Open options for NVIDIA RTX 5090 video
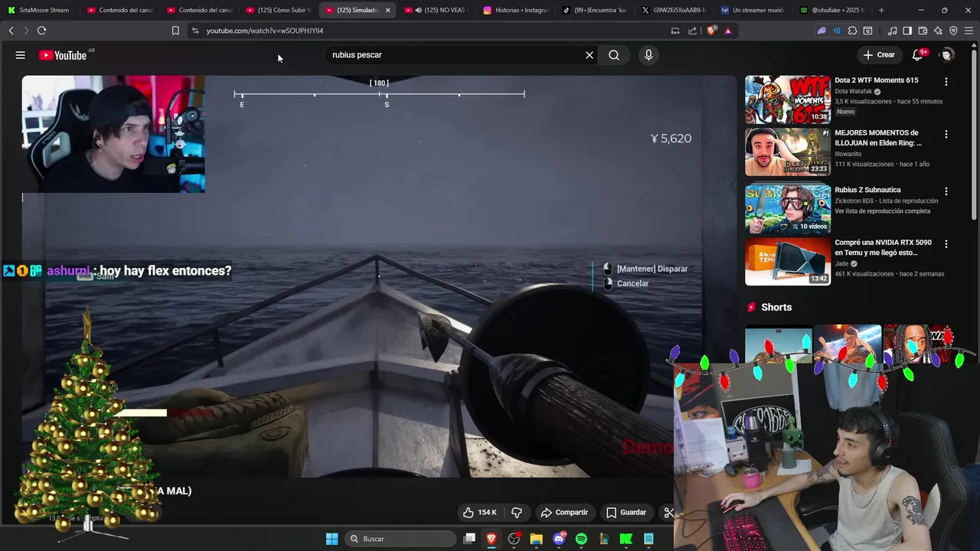The width and height of the screenshot is (980, 551). pos(946,244)
